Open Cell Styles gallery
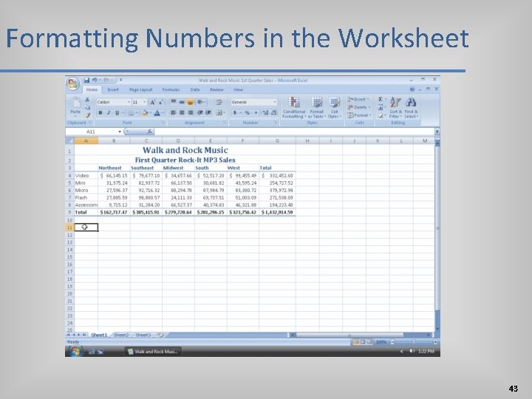Image resolution: width=532 pixels, height=399 pixels. click(x=335, y=108)
